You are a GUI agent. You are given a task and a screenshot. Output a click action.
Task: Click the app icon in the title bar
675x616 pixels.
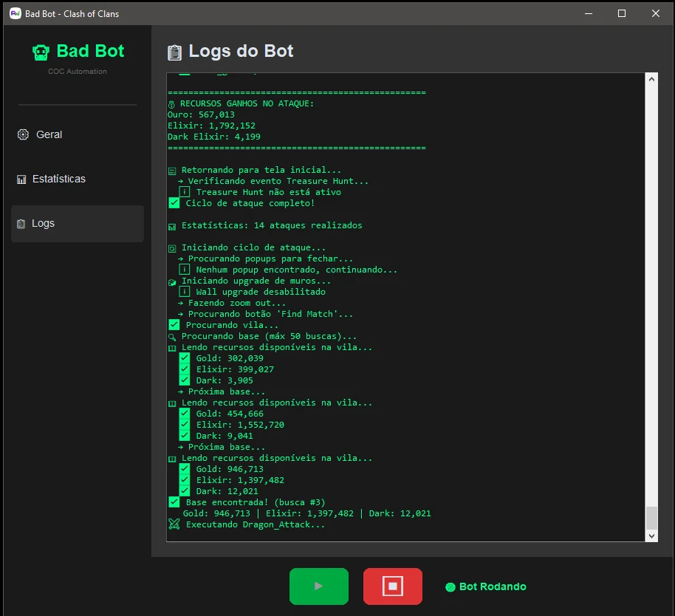coord(14,13)
